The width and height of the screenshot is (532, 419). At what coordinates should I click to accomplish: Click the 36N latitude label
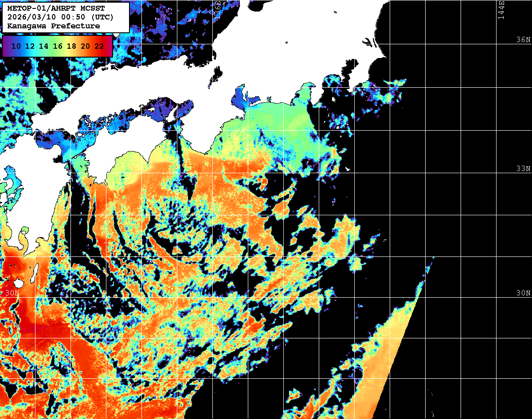523,40
